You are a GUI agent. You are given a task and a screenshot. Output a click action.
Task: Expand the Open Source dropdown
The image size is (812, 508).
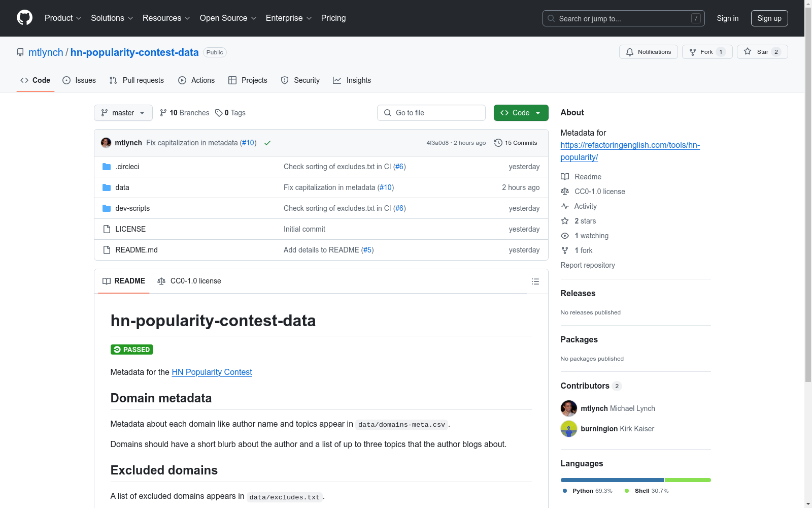coord(228,18)
